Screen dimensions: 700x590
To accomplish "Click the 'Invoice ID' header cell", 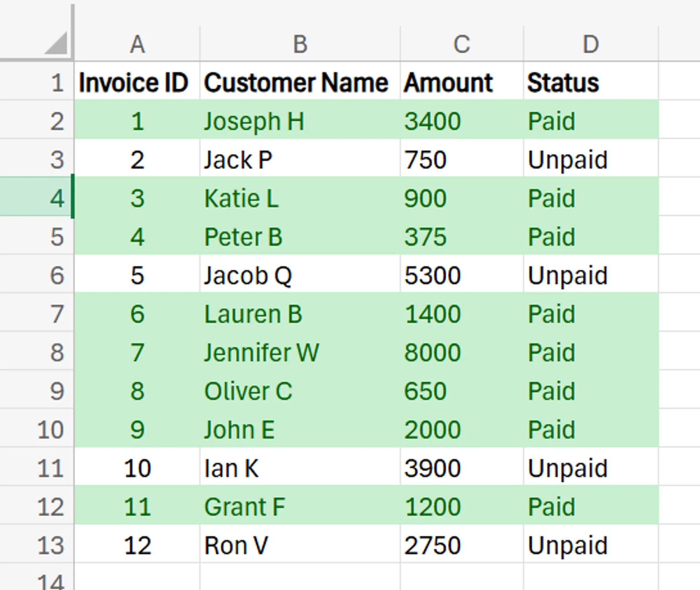I will click(x=137, y=81).
